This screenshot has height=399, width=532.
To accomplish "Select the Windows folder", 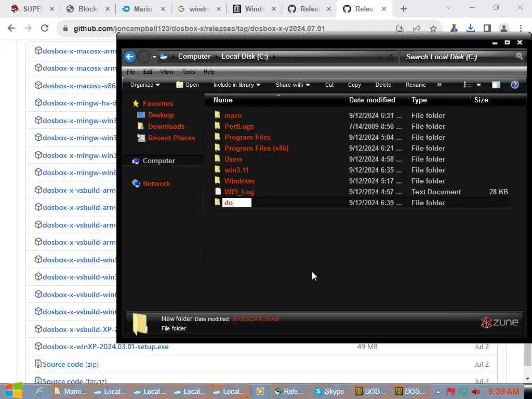I will [239, 181].
